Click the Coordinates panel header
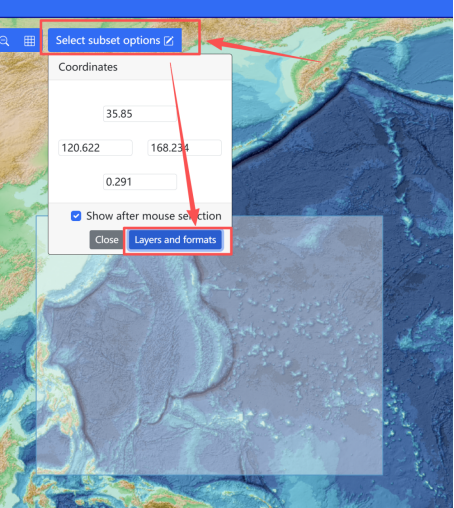Image resolution: width=454 pixels, height=508 pixels. (140, 67)
